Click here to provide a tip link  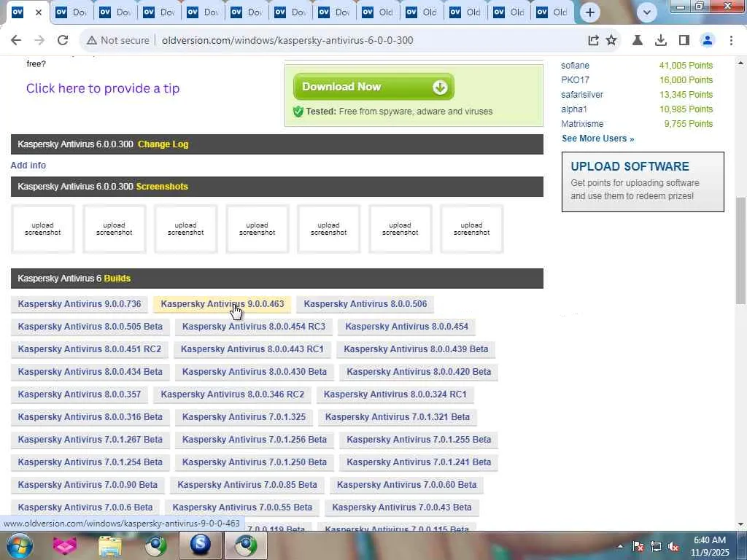(103, 88)
